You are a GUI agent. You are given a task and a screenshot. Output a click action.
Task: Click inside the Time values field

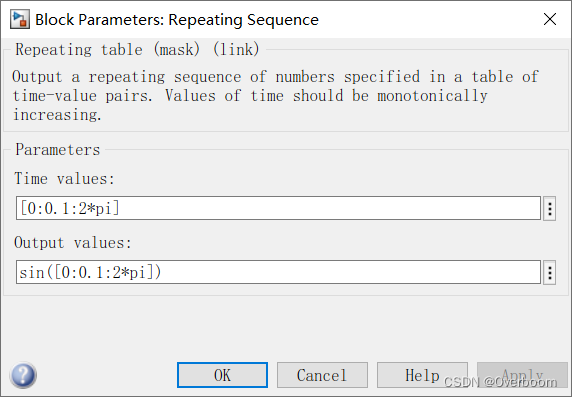point(278,208)
